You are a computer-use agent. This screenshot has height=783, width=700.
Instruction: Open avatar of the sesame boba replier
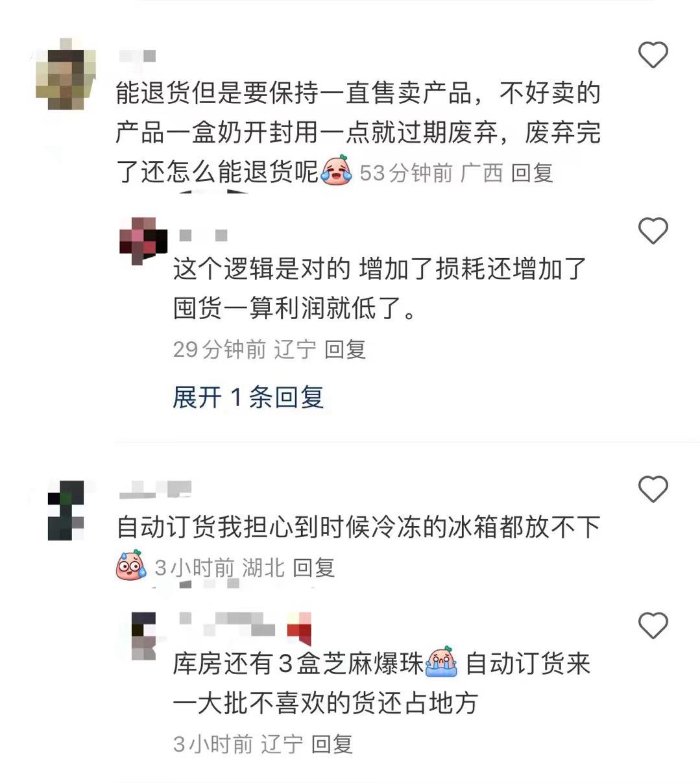(143, 636)
